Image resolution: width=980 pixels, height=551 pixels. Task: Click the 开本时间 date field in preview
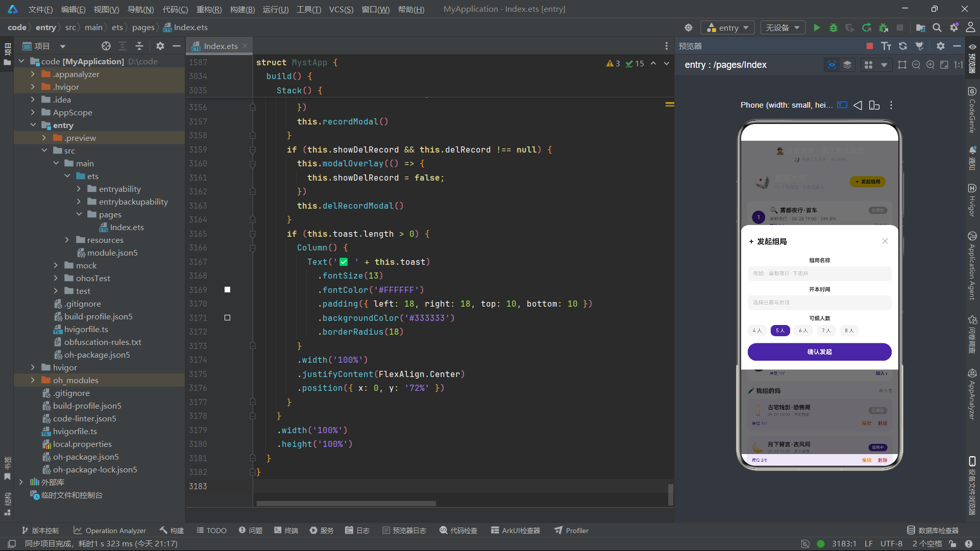(819, 303)
